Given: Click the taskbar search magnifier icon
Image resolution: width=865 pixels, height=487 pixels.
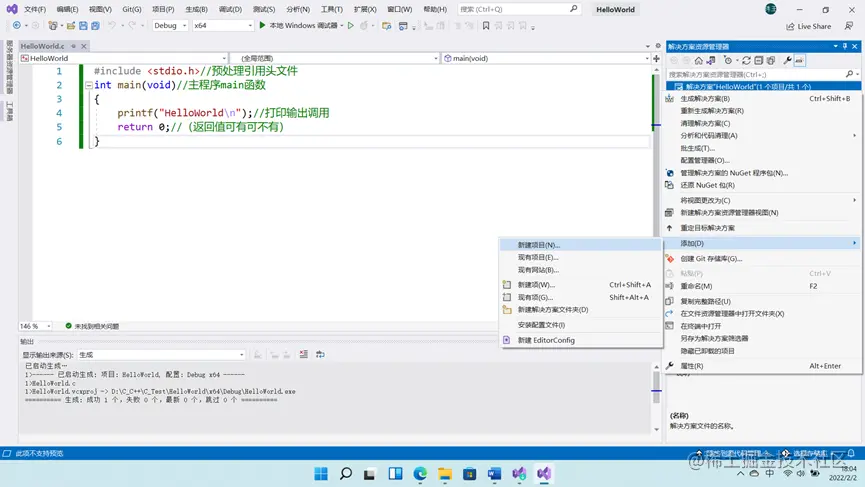Looking at the screenshot, I should pos(346,473).
